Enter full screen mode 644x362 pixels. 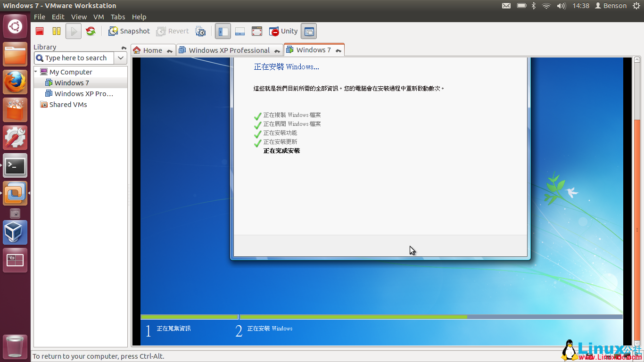[x=257, y=31]
